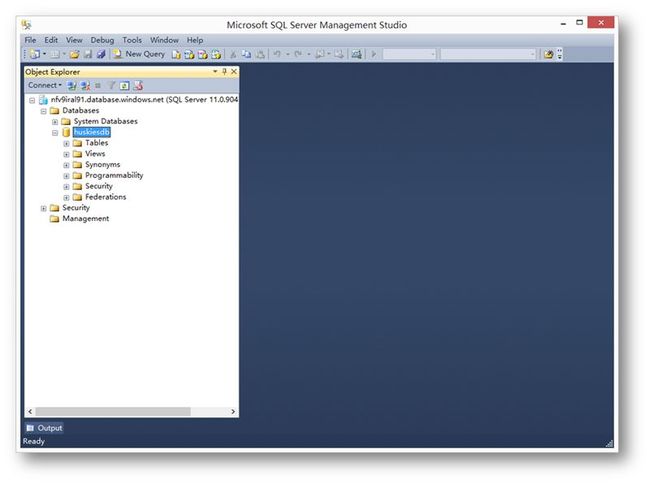This screenshot has width=650, height=484.
Task: Click the Open File folder icon
Action: [75, 54]
